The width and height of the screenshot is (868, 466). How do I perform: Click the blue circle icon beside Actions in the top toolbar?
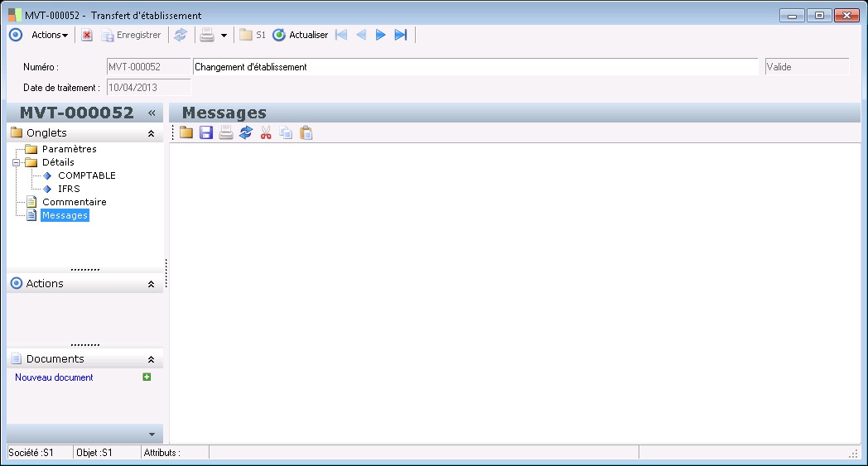coord(16,35)
